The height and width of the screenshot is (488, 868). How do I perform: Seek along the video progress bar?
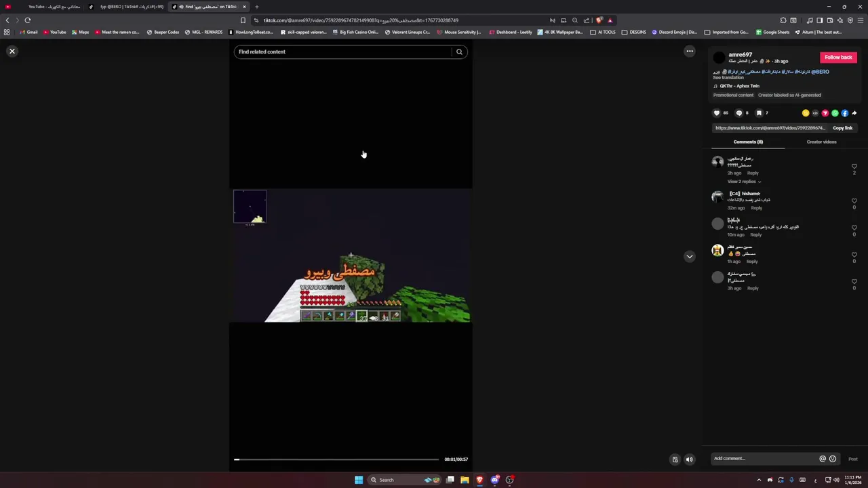(x=337, y=460)
